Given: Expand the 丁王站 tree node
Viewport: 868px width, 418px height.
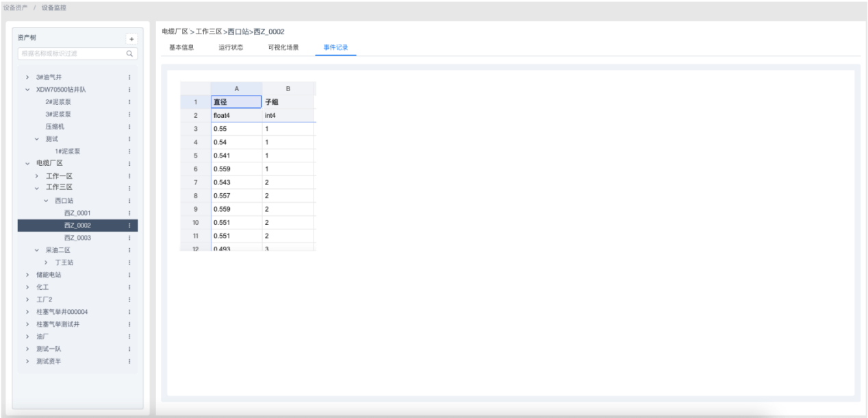Looking at the screenshot, I should click(47, 262).
